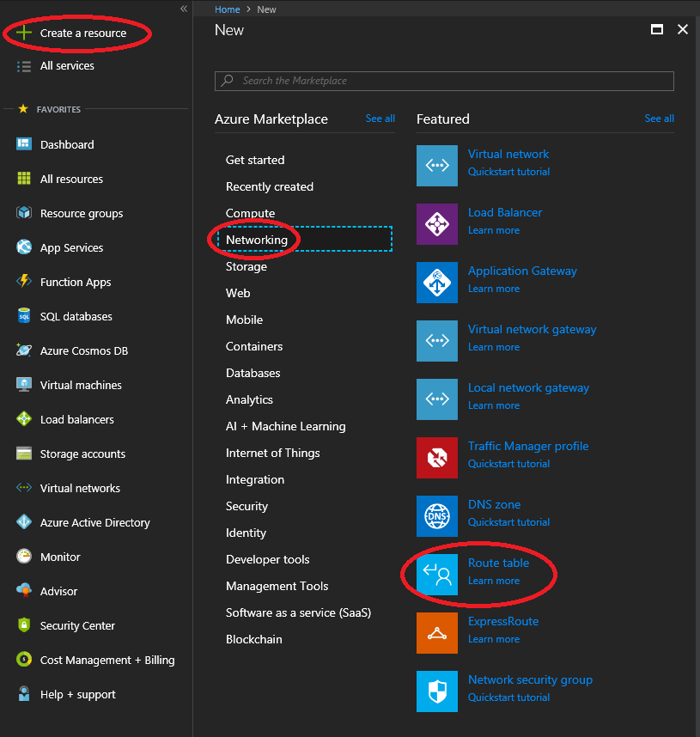
Task: Collapse the sidebar with the double chevron
Action: (x=184, y=9)
